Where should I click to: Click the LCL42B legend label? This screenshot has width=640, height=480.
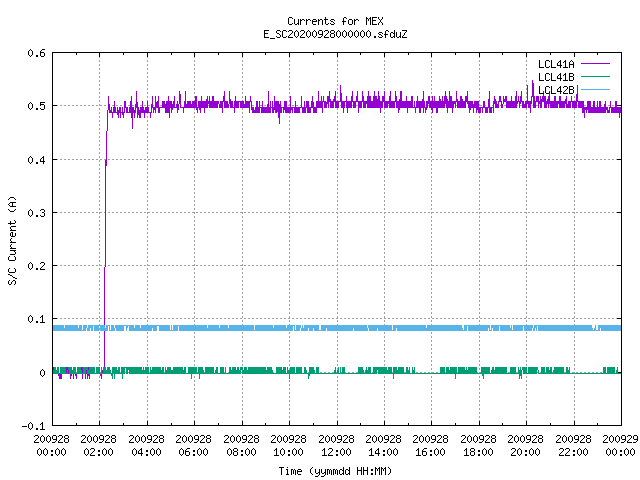556,90
